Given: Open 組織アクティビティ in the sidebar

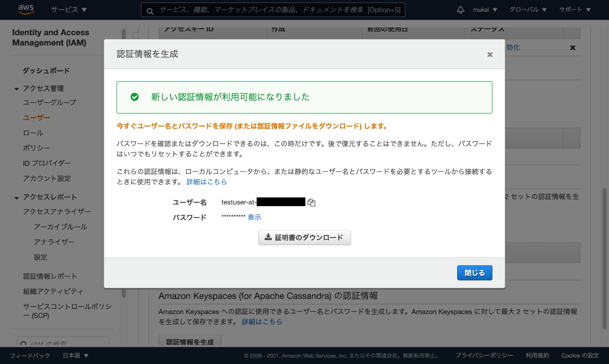Looking at the screenshot, I should click(53, 291).
